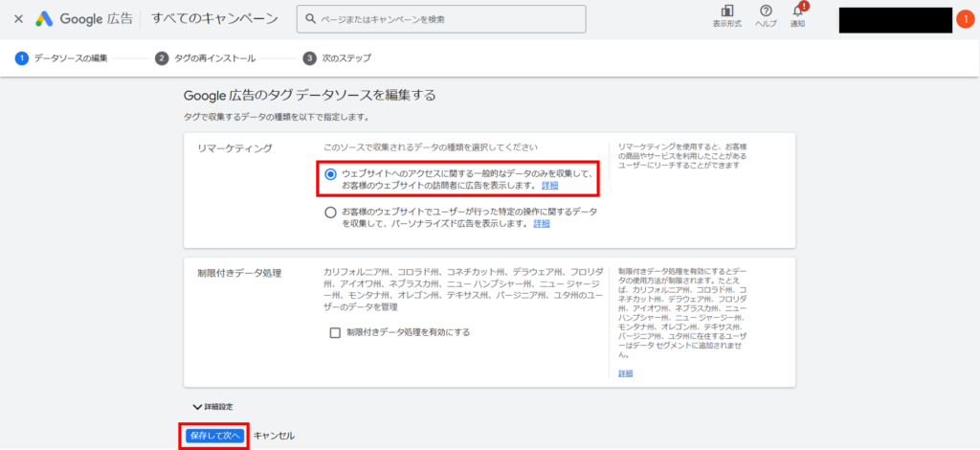
Task: Select the 特定の操作に関するデータ radio option
Action: [330, 213]
